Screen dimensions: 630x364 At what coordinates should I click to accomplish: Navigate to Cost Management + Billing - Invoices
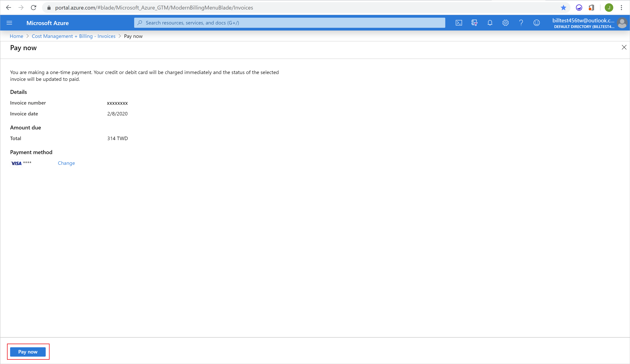[74, 36]
